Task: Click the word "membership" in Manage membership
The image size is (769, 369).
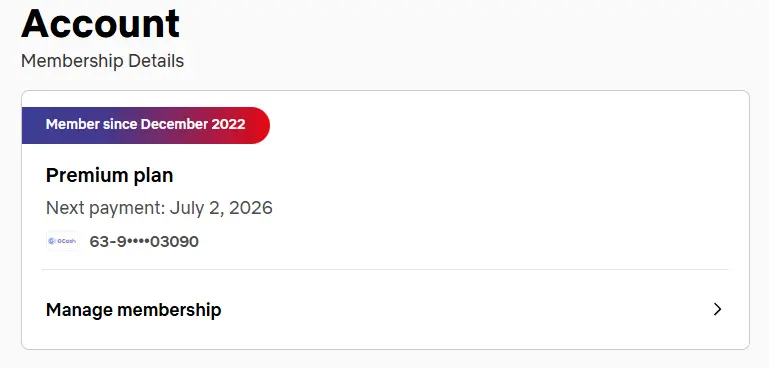Action: [x=169, y=310]
